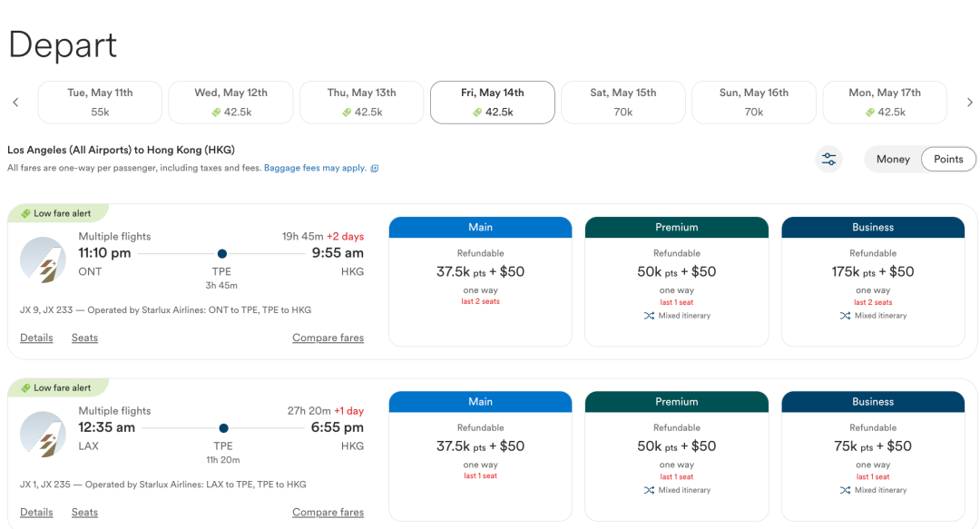Open Baggage fees may apply link
This screenshot has width=980, height=529.
pos(315,168)
